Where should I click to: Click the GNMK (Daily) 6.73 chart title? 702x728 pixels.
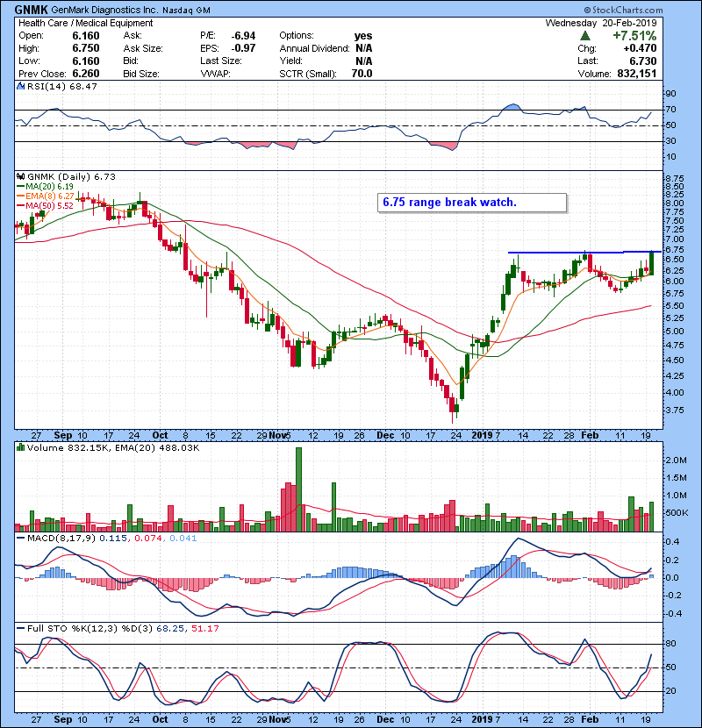[x=71, y=176]
